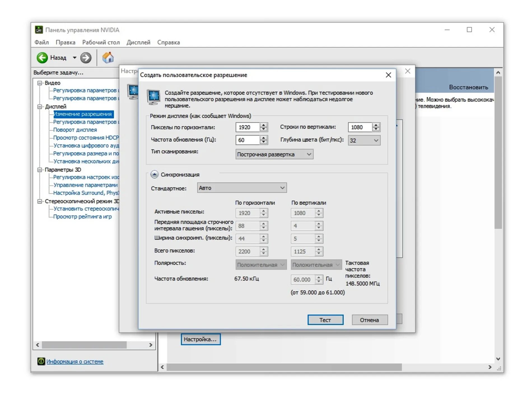This screenshot has width=532, height=394.
Task: Open the Рабочий стол menu
Action: (x=101, y=42)
